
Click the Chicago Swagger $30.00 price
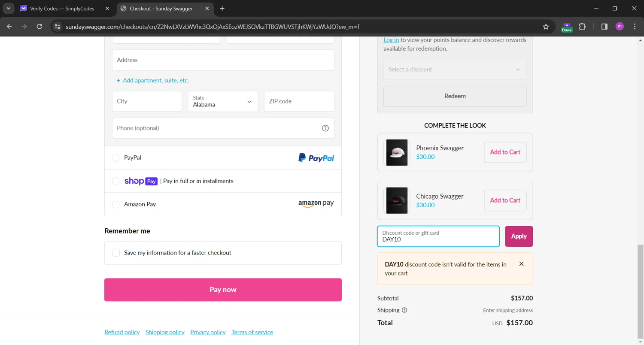425,205
